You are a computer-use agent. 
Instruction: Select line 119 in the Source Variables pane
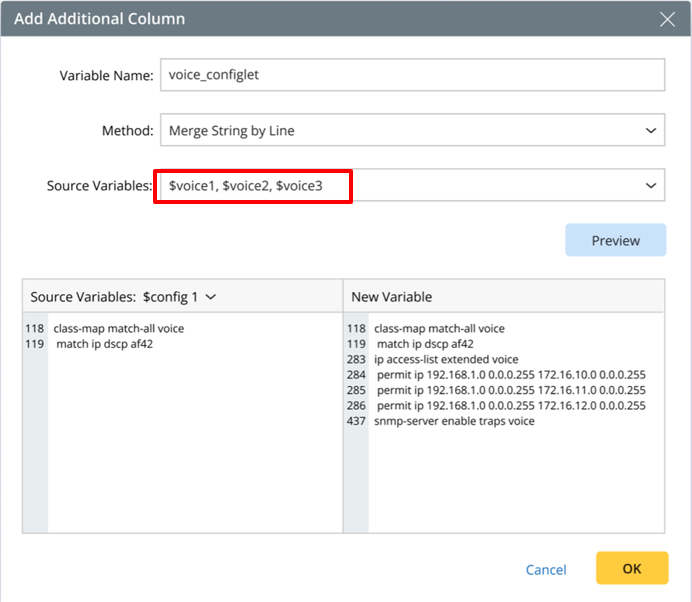pos(104,344)
